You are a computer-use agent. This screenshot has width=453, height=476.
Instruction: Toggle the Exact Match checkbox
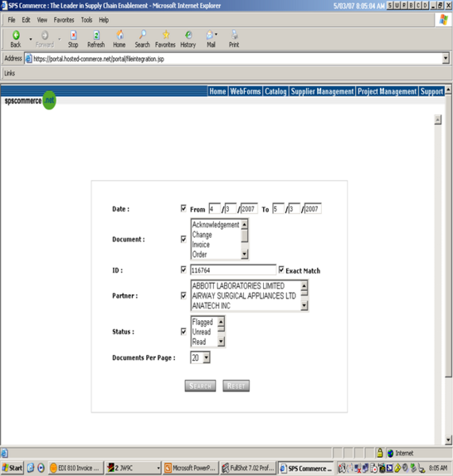[x=281, y=269]
